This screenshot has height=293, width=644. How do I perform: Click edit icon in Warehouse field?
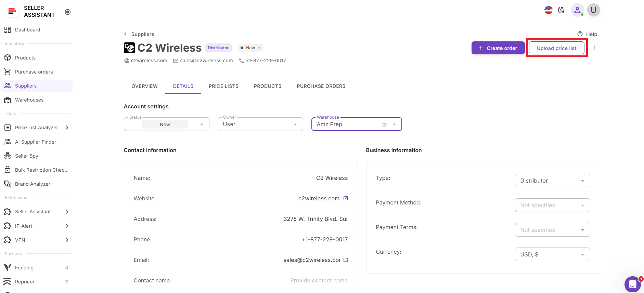(x=385, y=125)
